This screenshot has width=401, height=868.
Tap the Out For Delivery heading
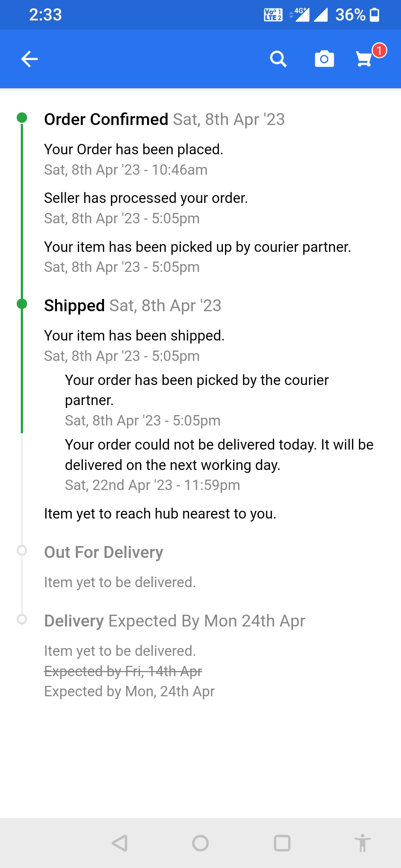(x=104, y=552)
